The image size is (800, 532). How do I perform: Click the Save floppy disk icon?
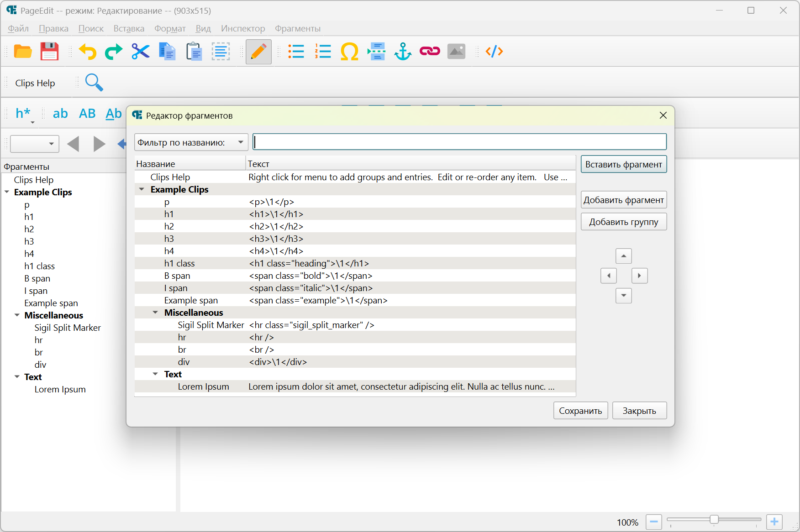point(49,52)
